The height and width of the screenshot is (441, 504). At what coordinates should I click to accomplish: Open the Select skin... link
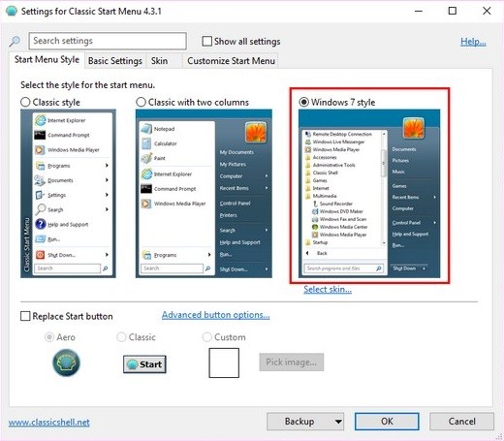point(328,290)
